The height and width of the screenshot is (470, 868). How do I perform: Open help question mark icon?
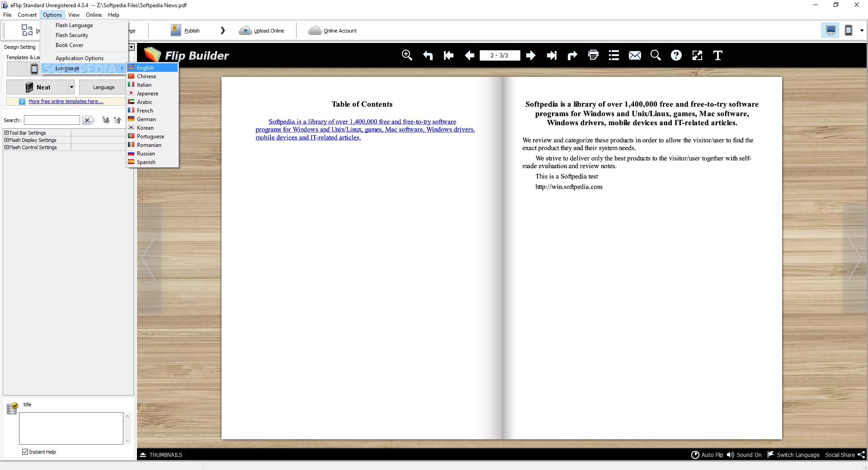tap(676, 55)
